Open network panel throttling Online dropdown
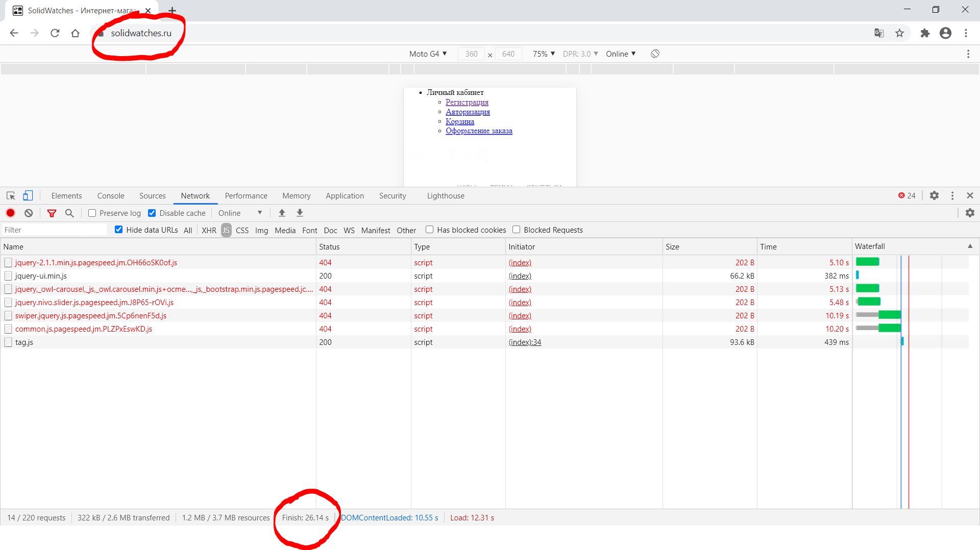The width and height of the screenshot is (980, 550). pyautogui.click(x=240, y=213)
